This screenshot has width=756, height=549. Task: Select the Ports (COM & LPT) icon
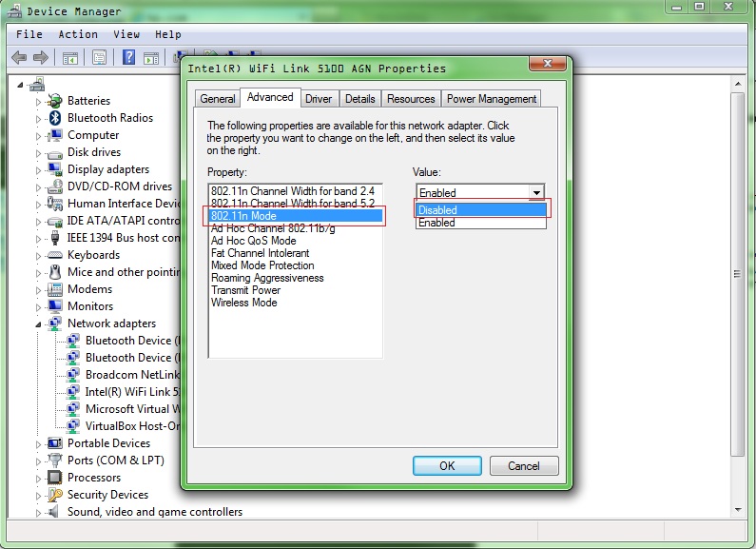click(x=55, y=461)
